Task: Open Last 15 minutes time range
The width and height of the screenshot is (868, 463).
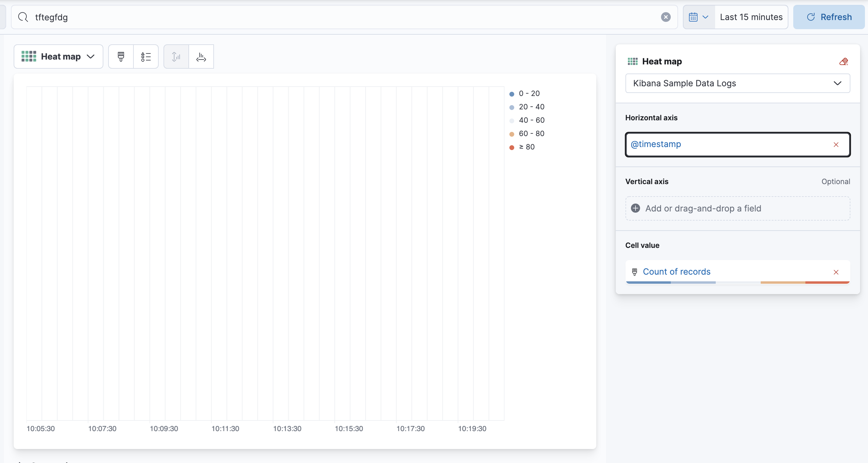Action: (x=751, y=17)
